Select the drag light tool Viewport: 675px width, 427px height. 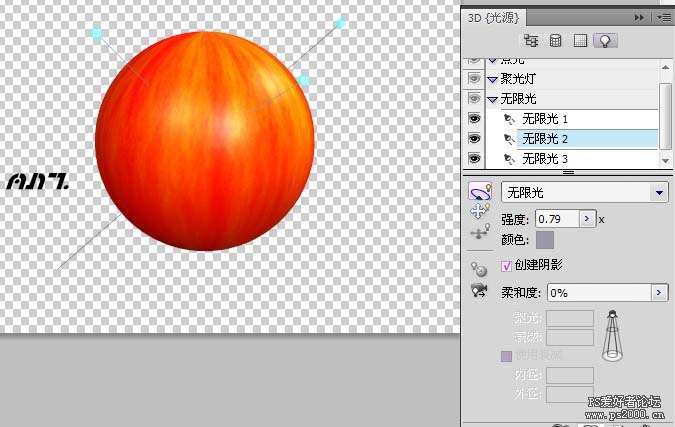pyautogui.click(x=480, y=211)
